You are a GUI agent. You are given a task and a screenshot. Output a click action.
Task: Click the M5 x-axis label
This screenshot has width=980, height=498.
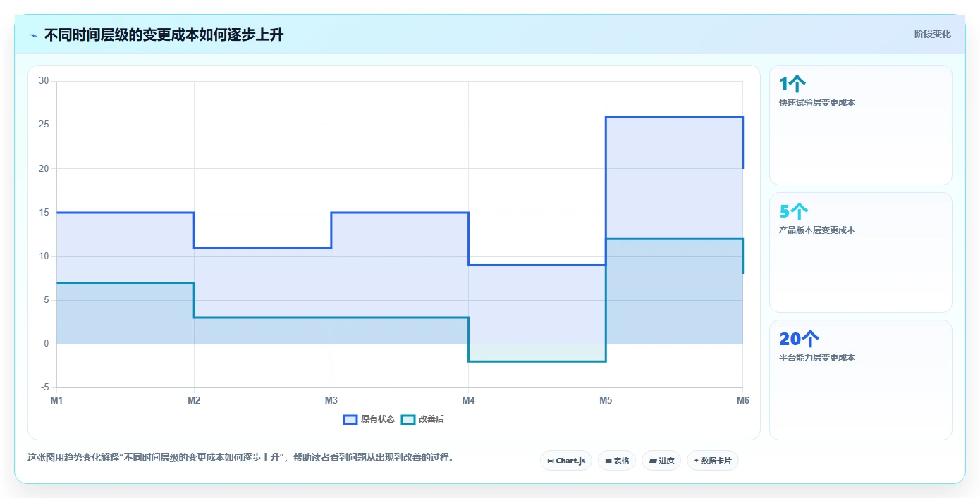606,400
